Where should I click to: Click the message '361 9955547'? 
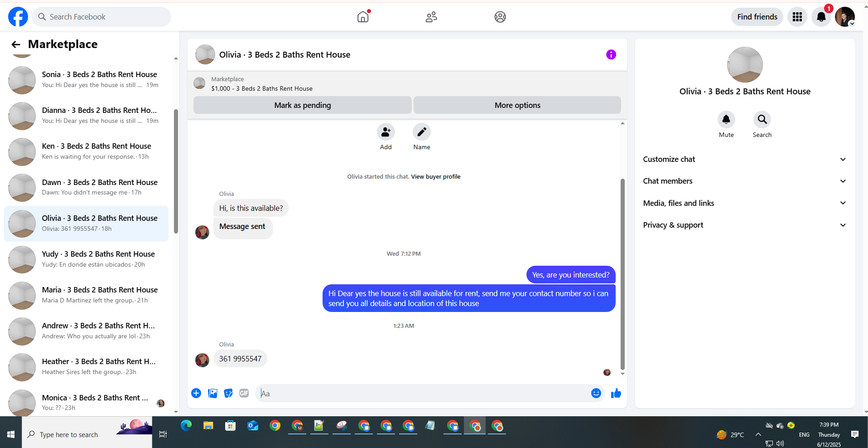click(x=240, y=359)
